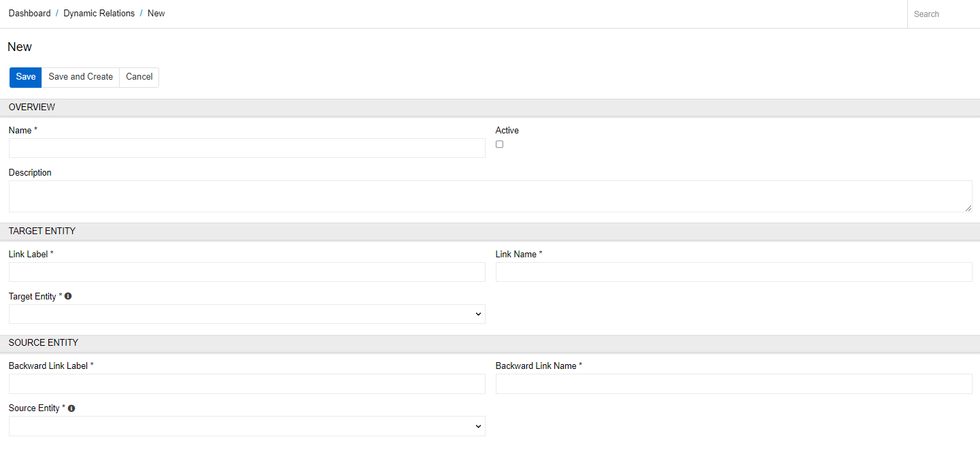This screenshot has height=469, width=980.
Task: Click into the Description text area
Action: pyautogui.click(x=490, y=196)
